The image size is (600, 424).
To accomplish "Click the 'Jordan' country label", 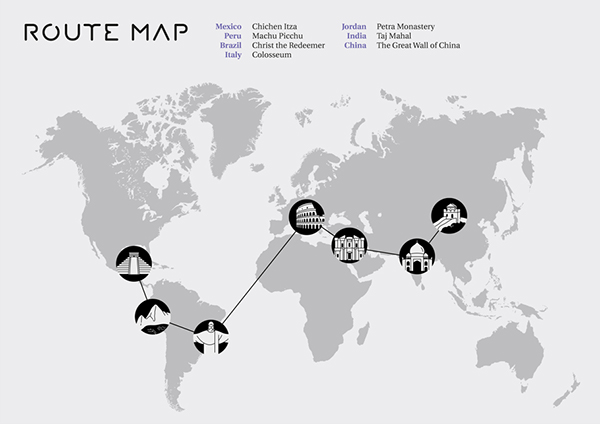I will (354, 26).
